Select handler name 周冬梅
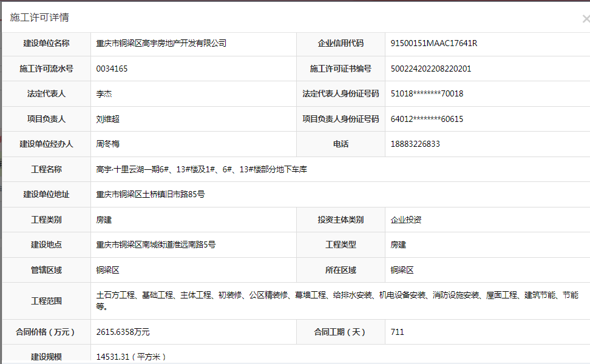 click(108, 144)
